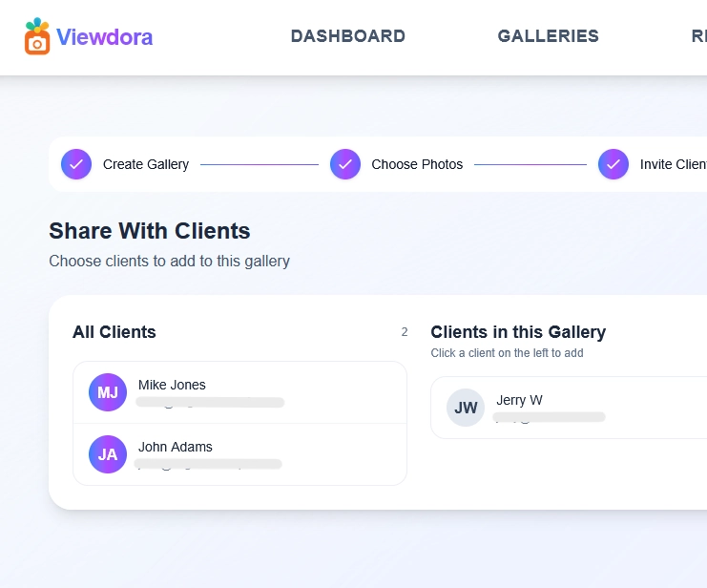The image size is (707, 588).
Task: Add John Adams by clicking his name
Action: (176, 447)
